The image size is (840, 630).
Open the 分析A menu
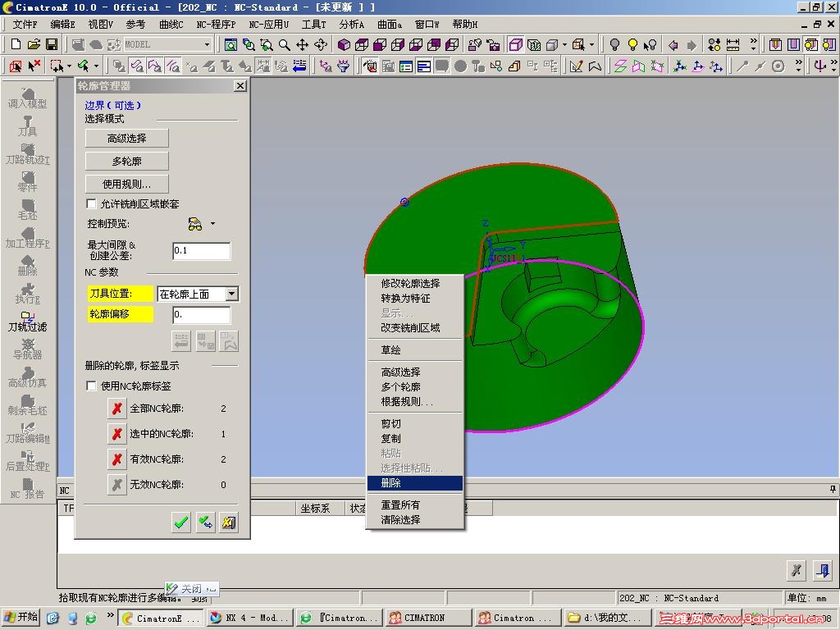pos(351,24)
